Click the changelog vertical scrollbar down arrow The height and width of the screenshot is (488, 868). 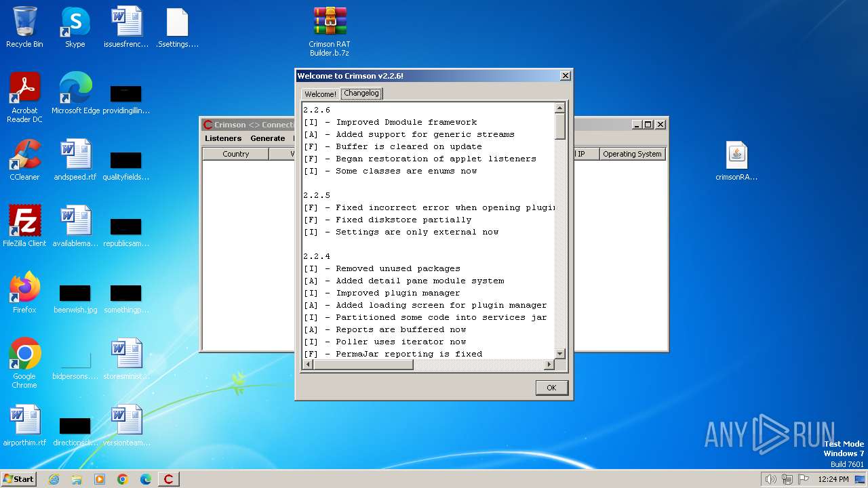point(560,354)
